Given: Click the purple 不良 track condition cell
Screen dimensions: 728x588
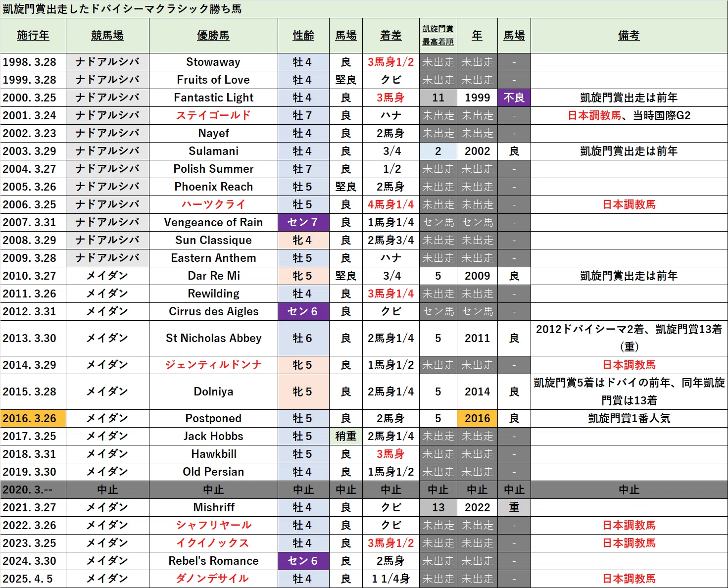Looking at the screenshot, I should coord(514,98).
